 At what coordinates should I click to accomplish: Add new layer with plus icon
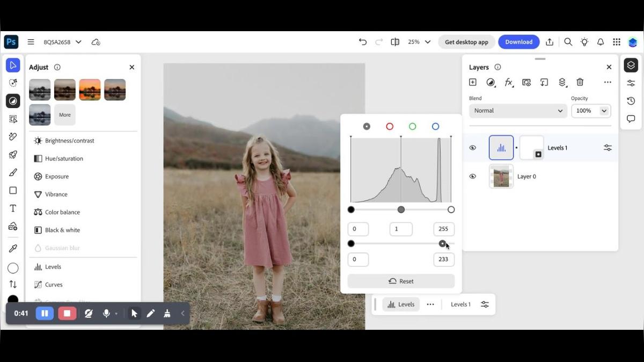[472, 82]
